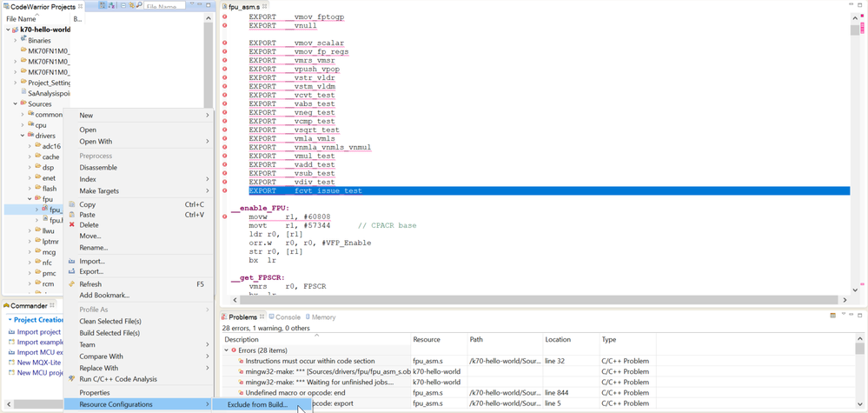Click the editor horizontal scrollbar left arrow
The height and width of the screenshot is (413, 868).
pyautogui.click(x=235, y=299)
